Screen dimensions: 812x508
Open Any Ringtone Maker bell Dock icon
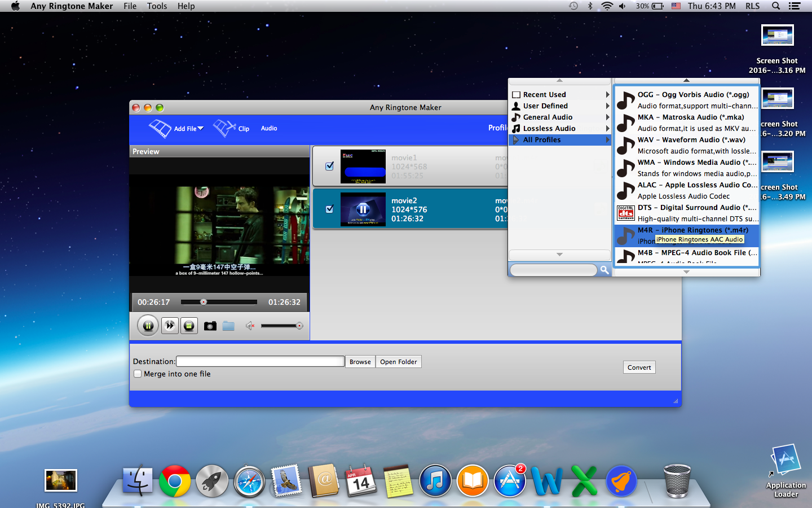[x=621, y=481]
